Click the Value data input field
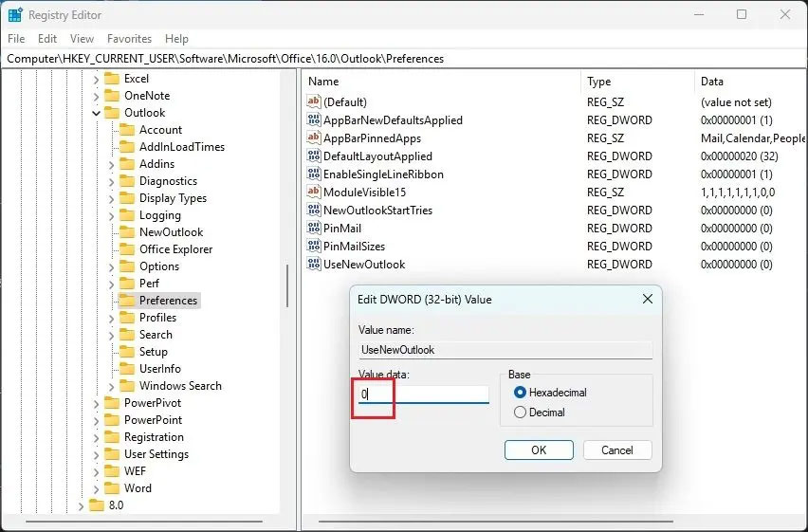This screenshot has height=532, width=808. [424, 394]
